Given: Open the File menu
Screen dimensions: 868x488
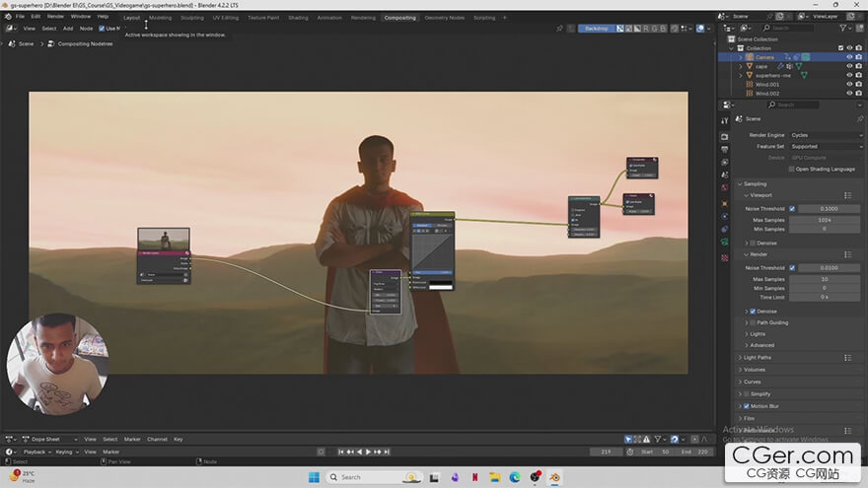Looking at the screenshot, I should (20, 17).
